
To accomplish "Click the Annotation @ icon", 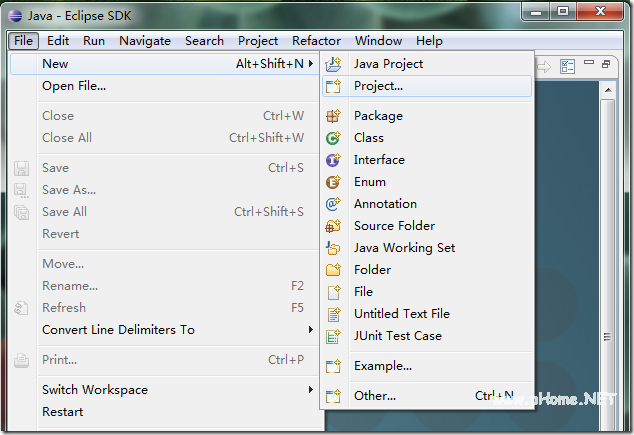I will (334, 204).
